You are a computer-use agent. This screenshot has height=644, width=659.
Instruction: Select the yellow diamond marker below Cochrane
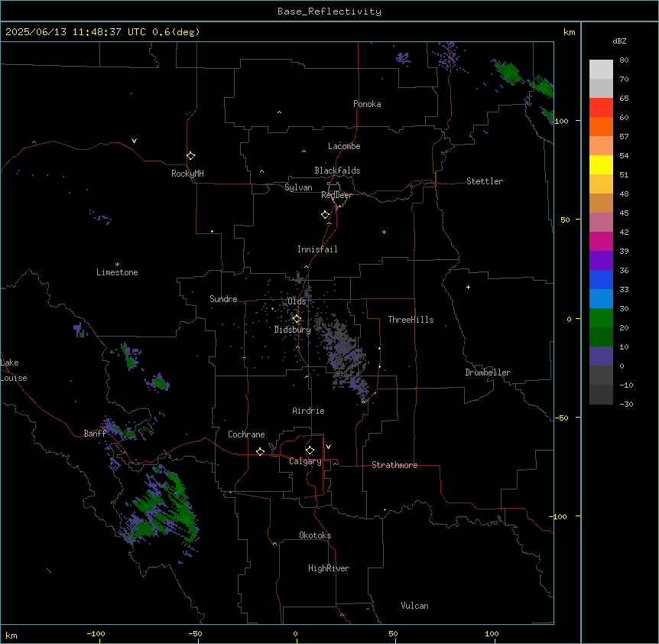pos(260,451)
